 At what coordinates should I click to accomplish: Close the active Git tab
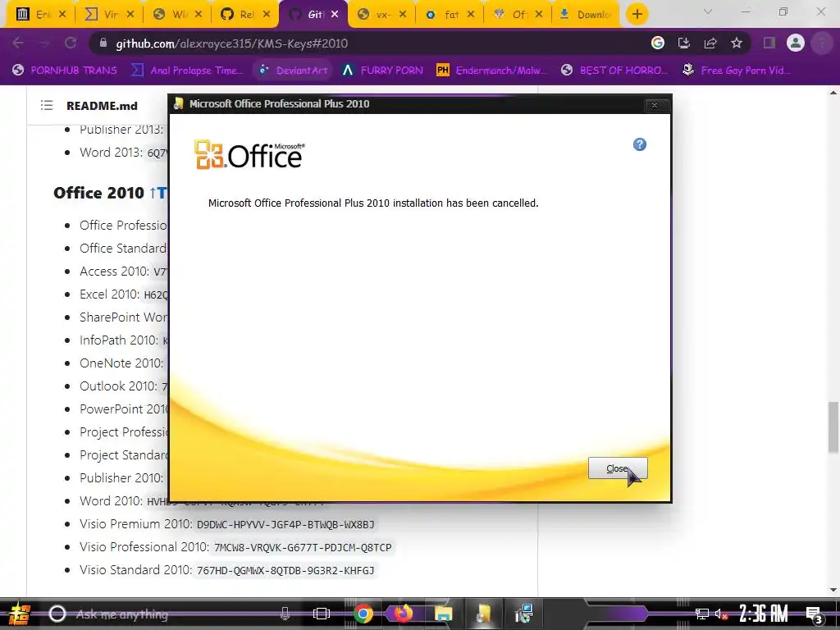pos(335,15)
